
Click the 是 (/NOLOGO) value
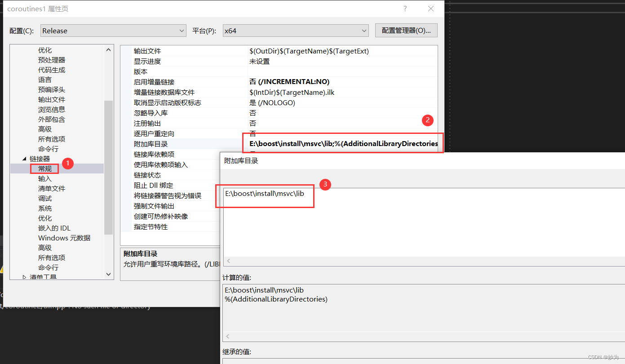pos(272,102)
